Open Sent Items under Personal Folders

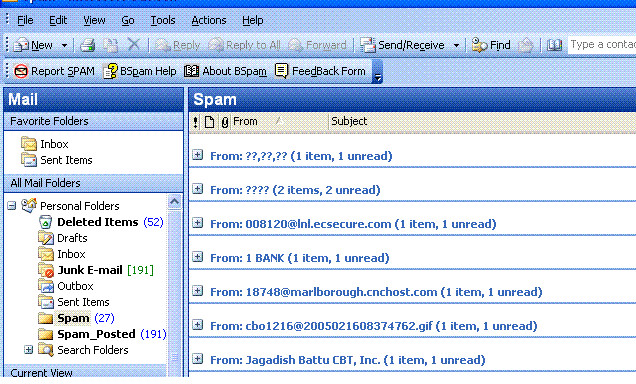point(74,302)
